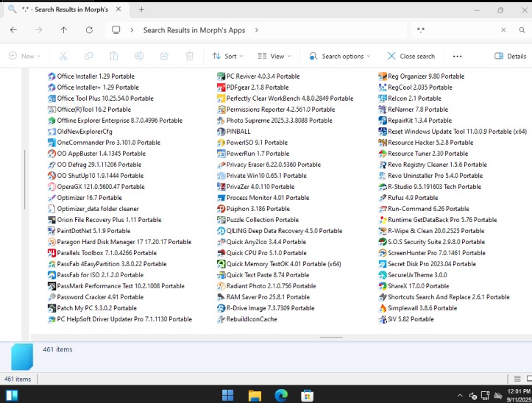
Task: Select OneCommander Pro 3.101.0 Portable
Action: point(104,143)
